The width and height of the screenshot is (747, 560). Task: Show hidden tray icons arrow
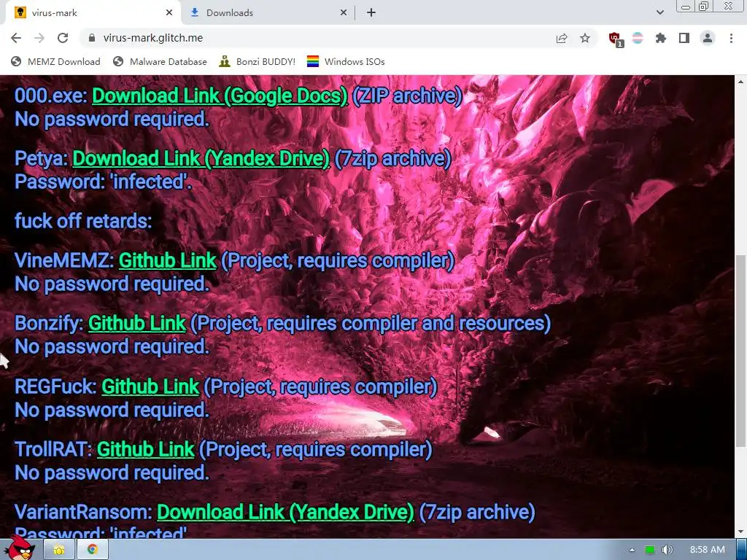(x=632, y=550)
